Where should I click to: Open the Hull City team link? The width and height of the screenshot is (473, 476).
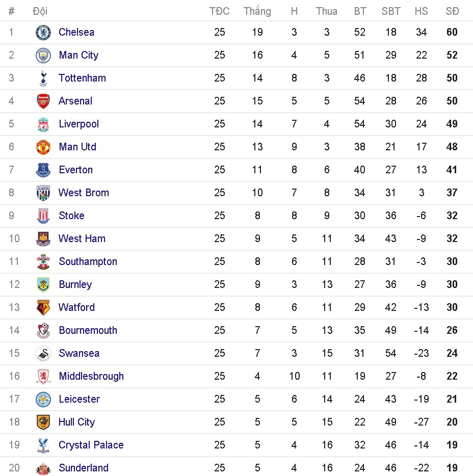coord(76,422)
